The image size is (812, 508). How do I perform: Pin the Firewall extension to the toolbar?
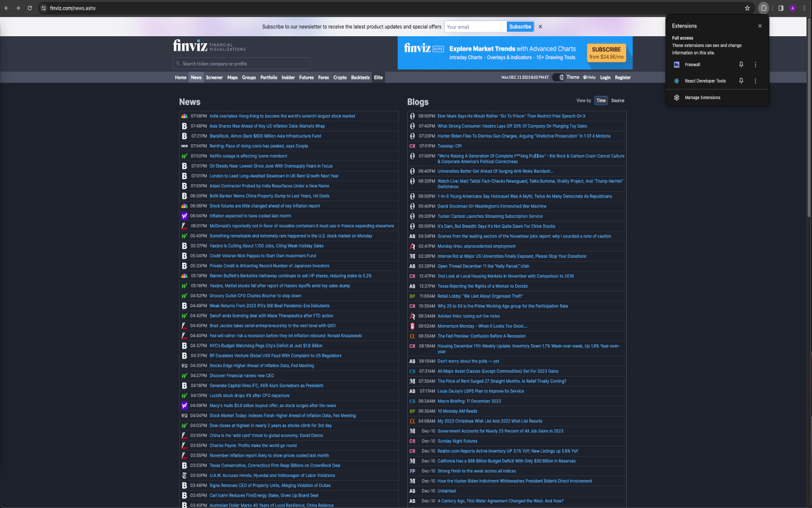pyautogui.click(x=741, y=64)
